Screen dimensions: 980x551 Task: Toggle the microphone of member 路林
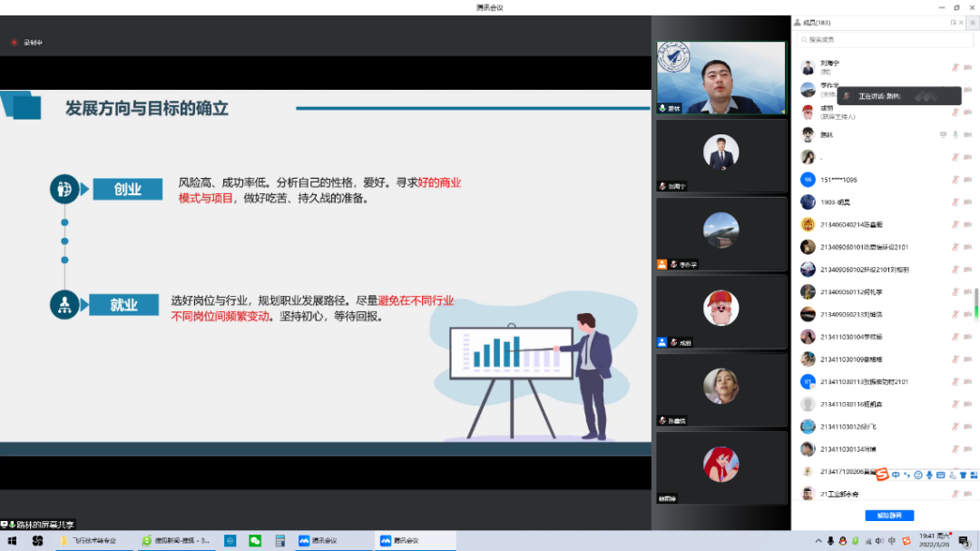click(955, 134)
